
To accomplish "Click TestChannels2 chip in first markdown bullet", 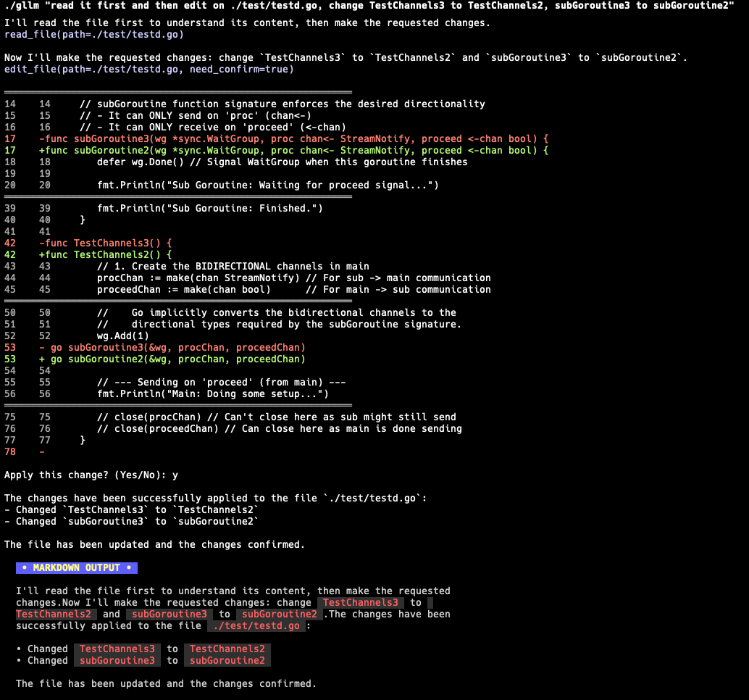I will pyautogui.click(x=227, y=649).
